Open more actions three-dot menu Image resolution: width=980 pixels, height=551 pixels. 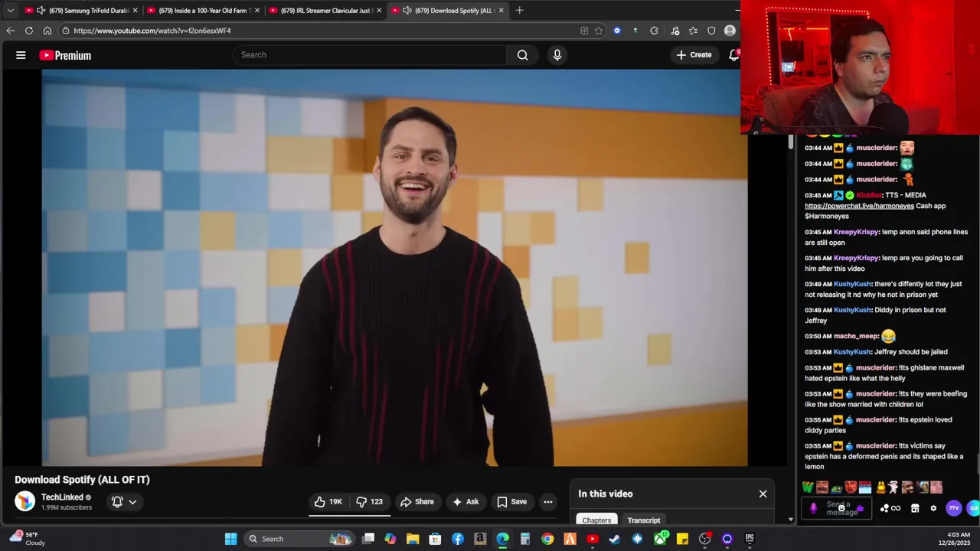point(548,502)
